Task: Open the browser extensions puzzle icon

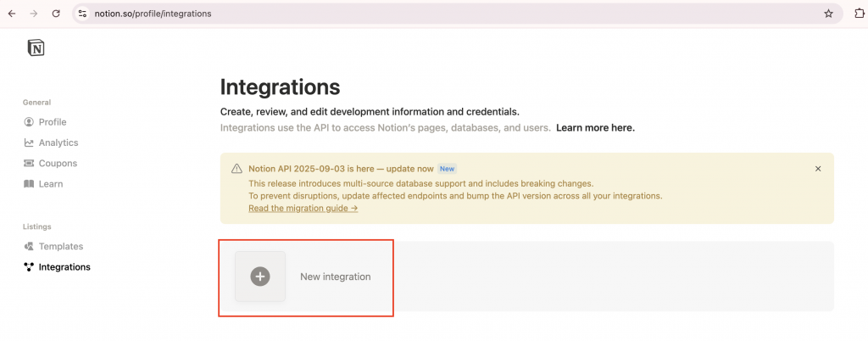Action: [x=860, y=14]
